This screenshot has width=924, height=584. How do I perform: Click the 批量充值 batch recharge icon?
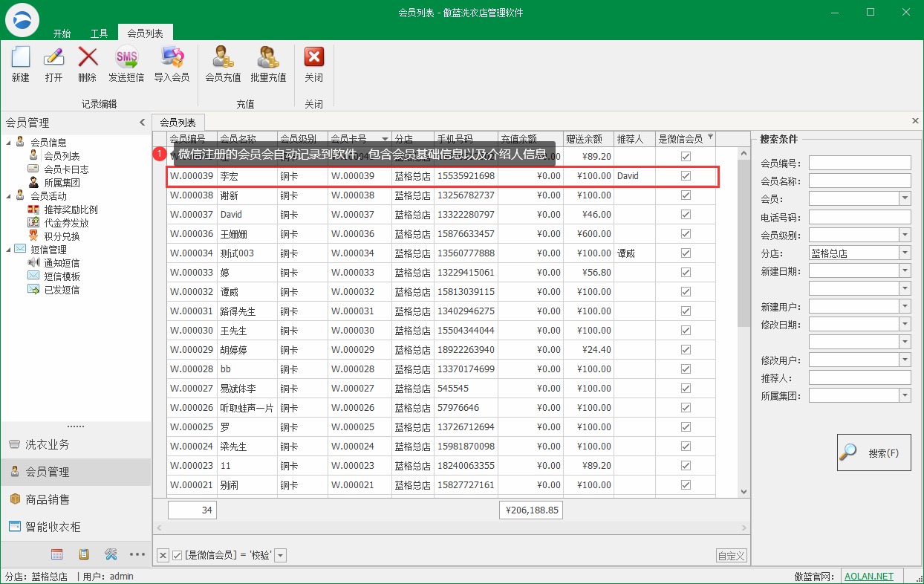tap(267, 57)
